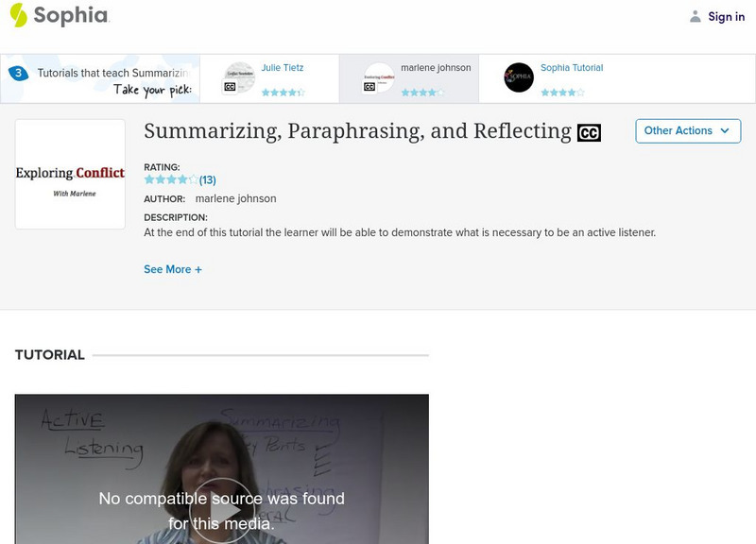Viewport: 756px width, 544px height.
Task: Click the tutorial description sentence
Action: click(x=400, y=232)
